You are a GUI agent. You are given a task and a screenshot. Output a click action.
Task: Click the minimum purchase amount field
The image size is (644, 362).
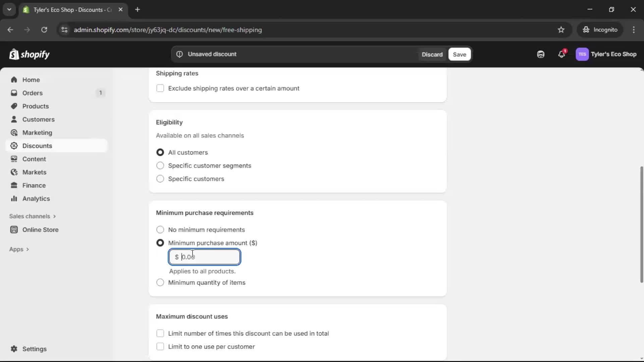(x=205, y=257)
